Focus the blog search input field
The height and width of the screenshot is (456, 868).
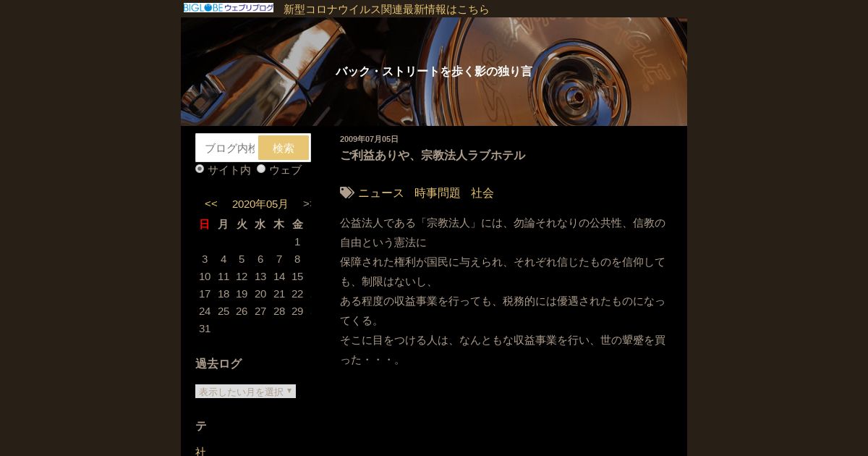click(x=227, y=148)
